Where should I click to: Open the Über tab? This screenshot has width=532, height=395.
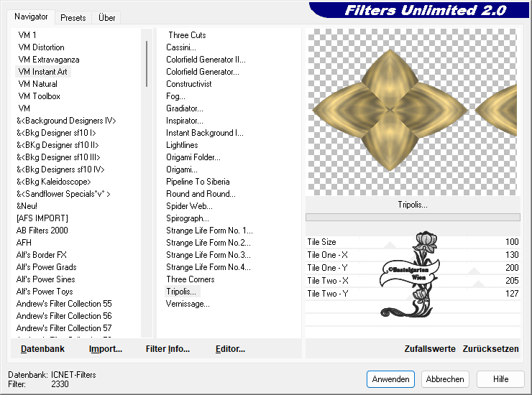pyautogui.click(x=106, y=17)
